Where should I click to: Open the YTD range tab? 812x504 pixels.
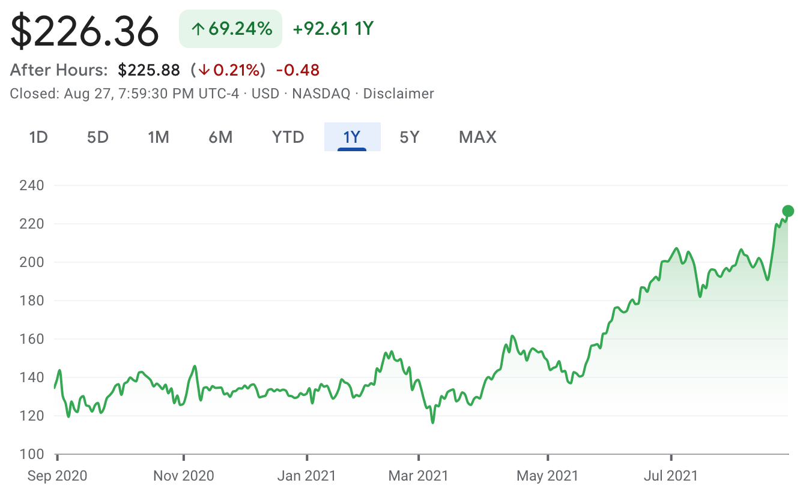[288, 137]
